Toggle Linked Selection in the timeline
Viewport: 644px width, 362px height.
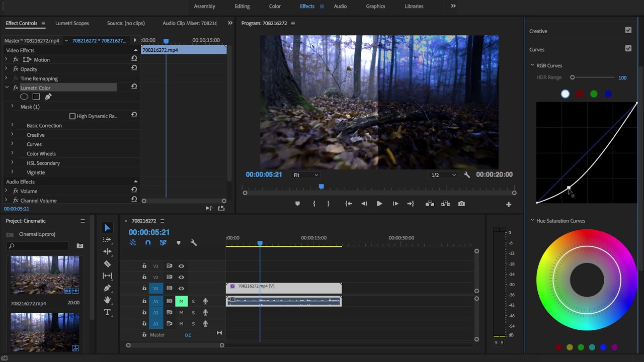coord(163,242)
